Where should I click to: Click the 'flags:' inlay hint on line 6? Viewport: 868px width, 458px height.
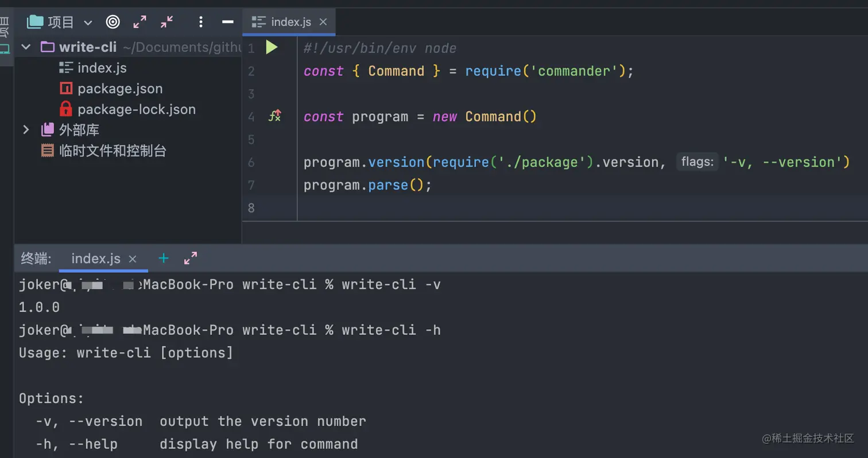[x=697, y=162]
